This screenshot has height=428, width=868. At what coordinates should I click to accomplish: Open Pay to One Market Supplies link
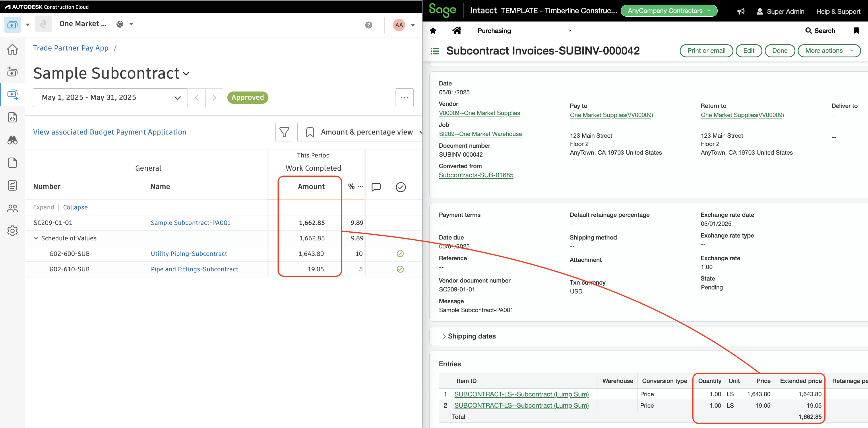pos(611,115)
